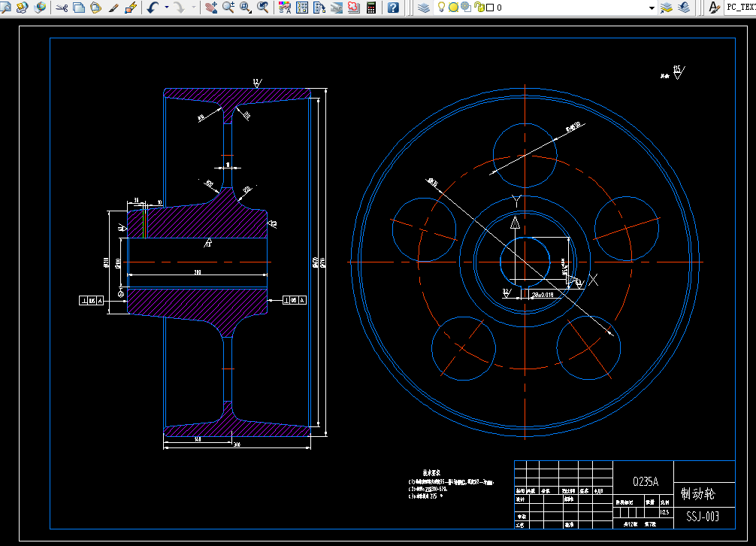Click the Publish icon

(23, 8)
